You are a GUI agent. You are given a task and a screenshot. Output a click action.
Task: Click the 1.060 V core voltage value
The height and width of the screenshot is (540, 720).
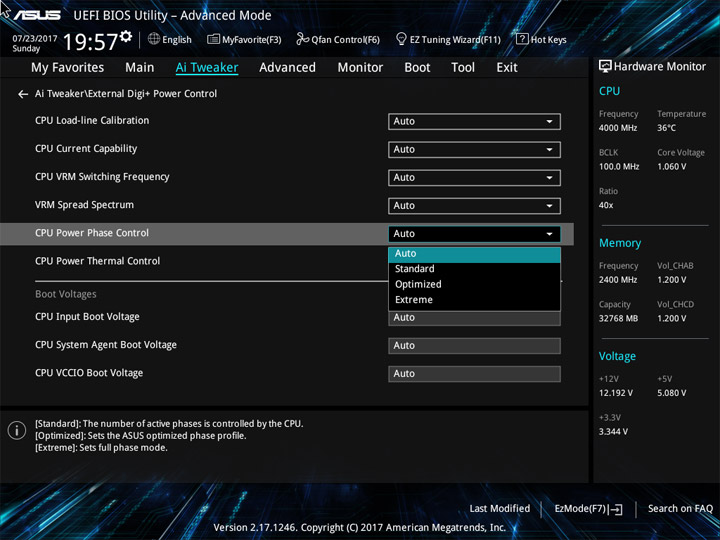click(x=671, y=167)
